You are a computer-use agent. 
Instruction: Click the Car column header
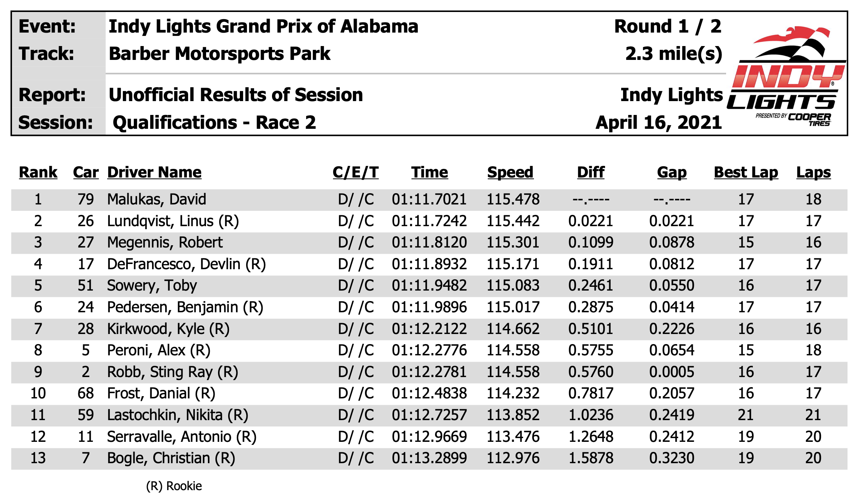[86, 173]
